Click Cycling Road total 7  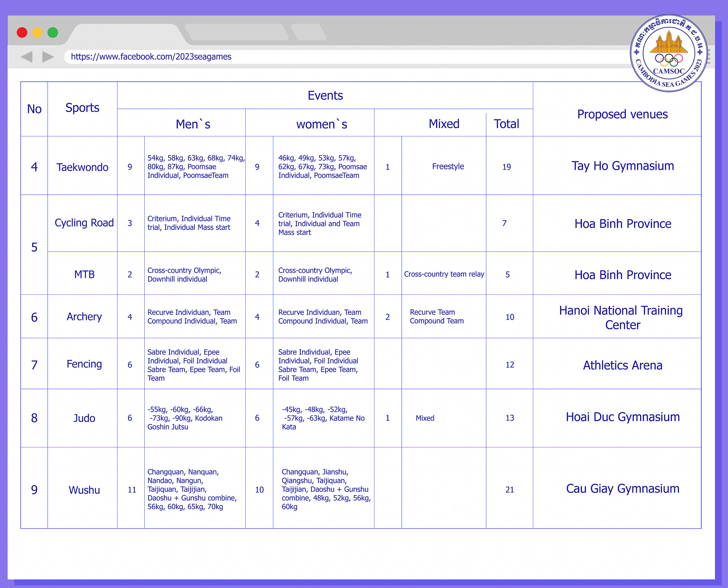pyautogui.click(x=504, y=223)
